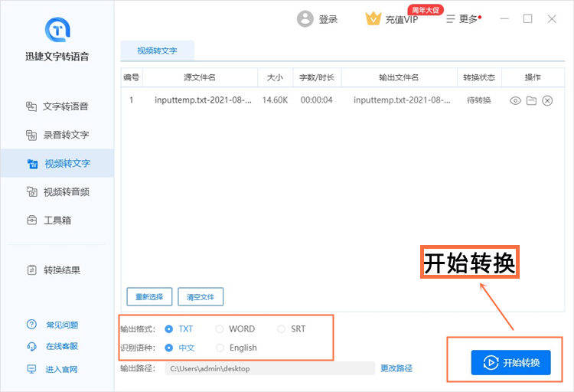Switch to 文字转语音 in sidebar
The width and height of the screenshot is (574, 392).
65,106
